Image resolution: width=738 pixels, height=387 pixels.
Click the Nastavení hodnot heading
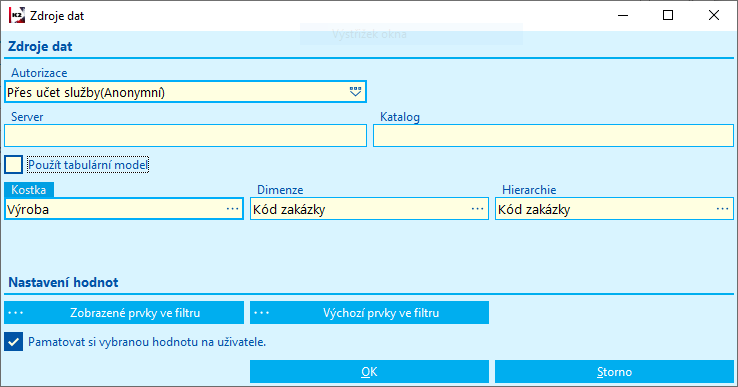click(64, 282)
